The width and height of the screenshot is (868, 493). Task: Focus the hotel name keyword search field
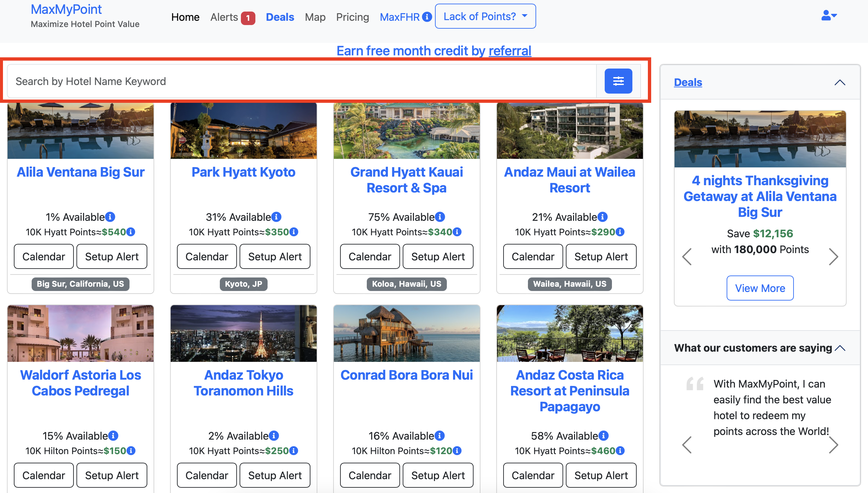pyautogui.click(x=302, y=81)
